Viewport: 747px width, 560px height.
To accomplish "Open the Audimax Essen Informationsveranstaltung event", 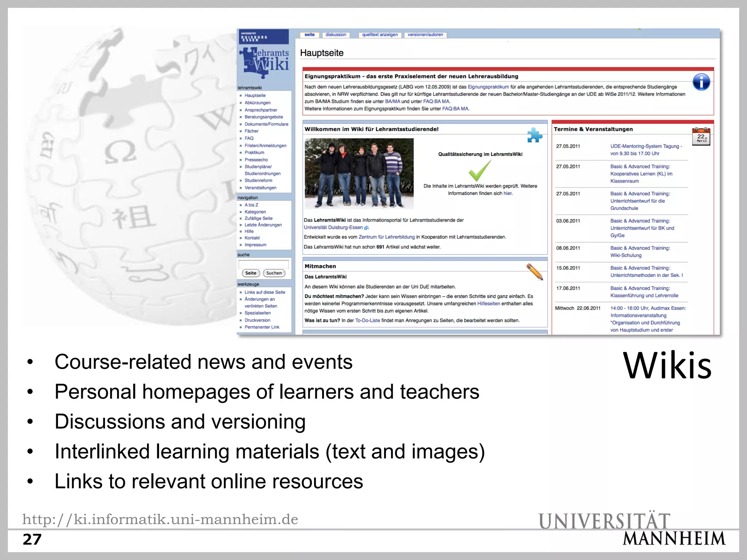I will click(x=648, y=319).
